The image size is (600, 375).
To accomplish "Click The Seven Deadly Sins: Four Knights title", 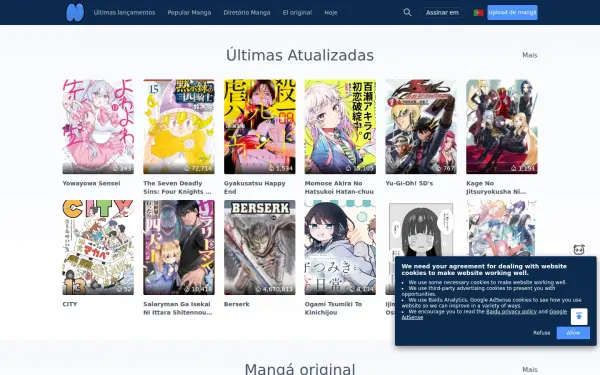I will point(177,188).
